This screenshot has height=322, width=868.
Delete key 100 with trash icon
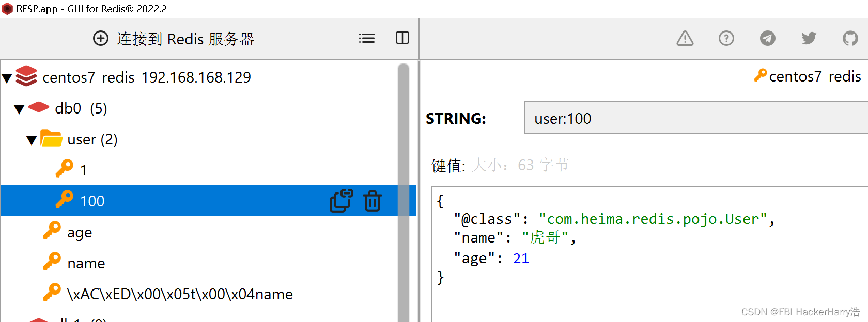tap(373, 201)
